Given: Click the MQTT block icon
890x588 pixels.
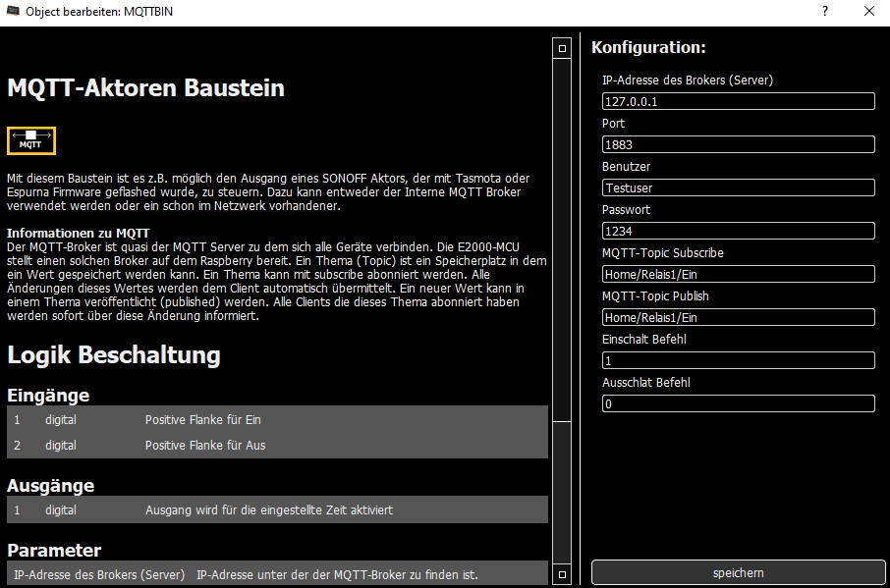Looking at the screenshot, I should [x=31, y=140].
